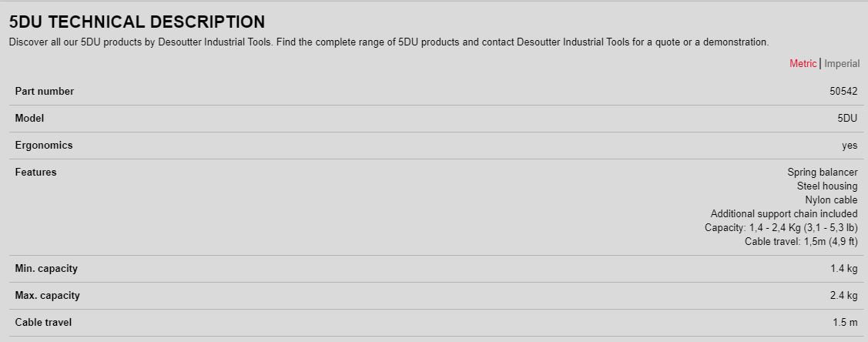Click the Ergonomics yes value
The image size is (868, 342).
[x=850, y=146]
